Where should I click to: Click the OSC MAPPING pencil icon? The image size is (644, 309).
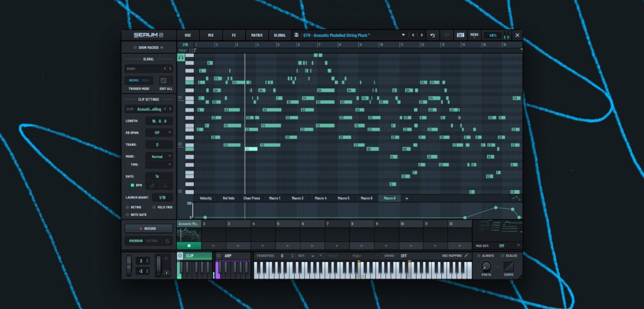467,255
